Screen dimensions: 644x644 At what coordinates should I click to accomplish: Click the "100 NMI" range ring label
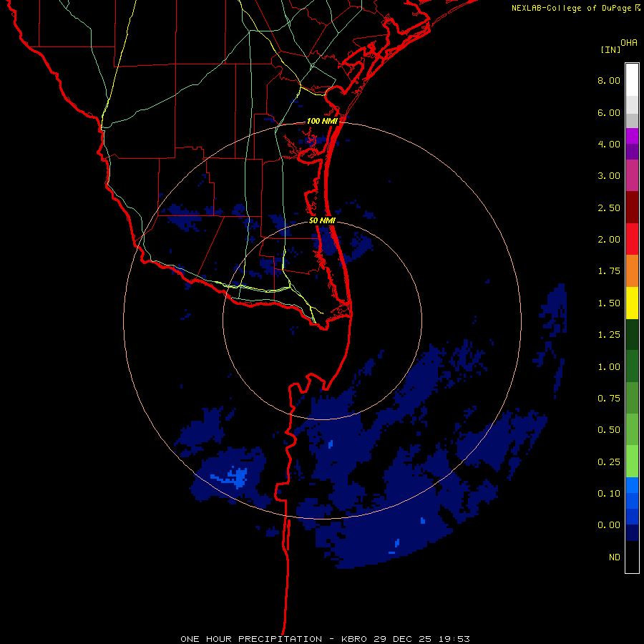click(322, 121)
